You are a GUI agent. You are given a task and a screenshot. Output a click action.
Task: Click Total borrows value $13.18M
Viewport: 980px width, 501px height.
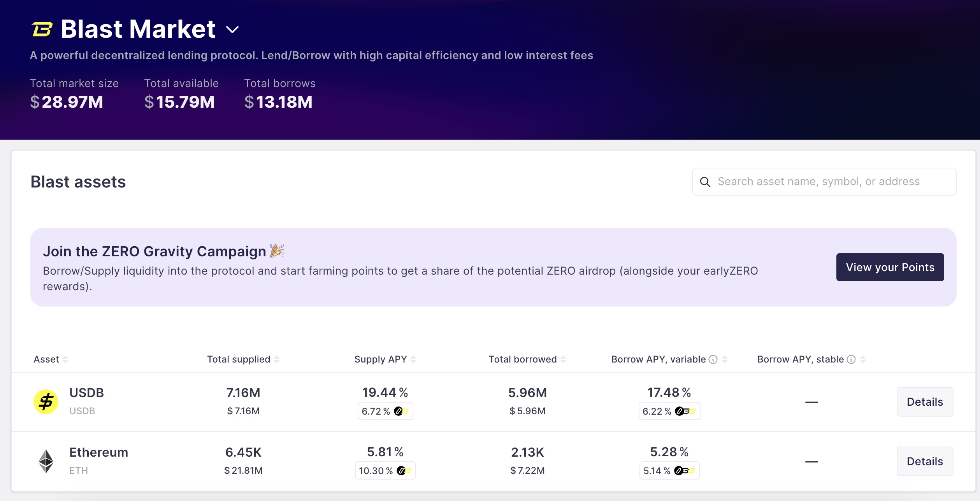pyautogui.click(x=278, y=102)
